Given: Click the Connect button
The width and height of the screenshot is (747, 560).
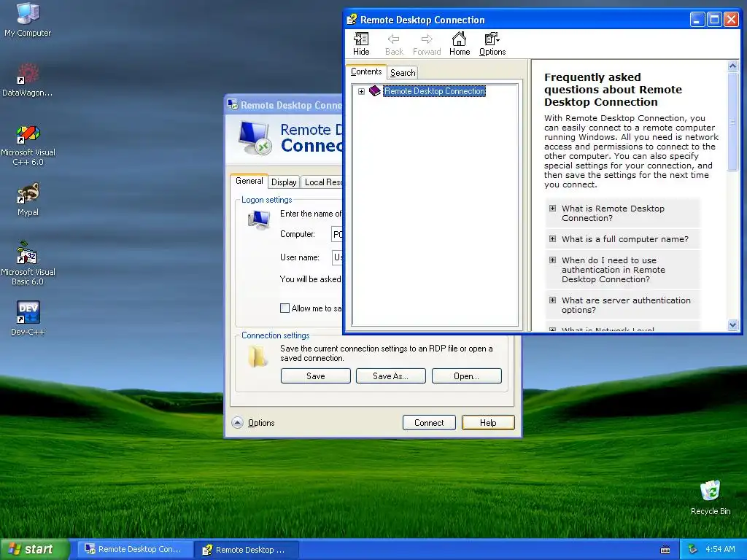Looking at the screenshot, I should [429, 422].
